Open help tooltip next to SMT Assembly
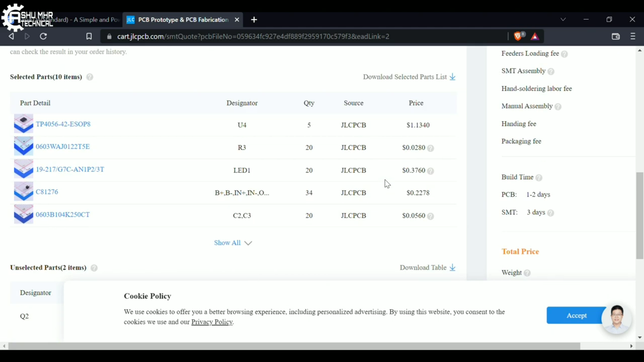Image resolution: width=644 pixels, height=362 pixels. (x=550, y=71)
